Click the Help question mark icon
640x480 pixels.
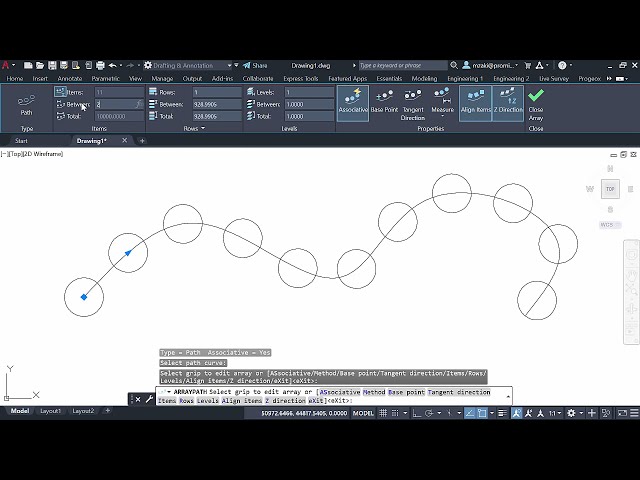[x=562, y=65]
